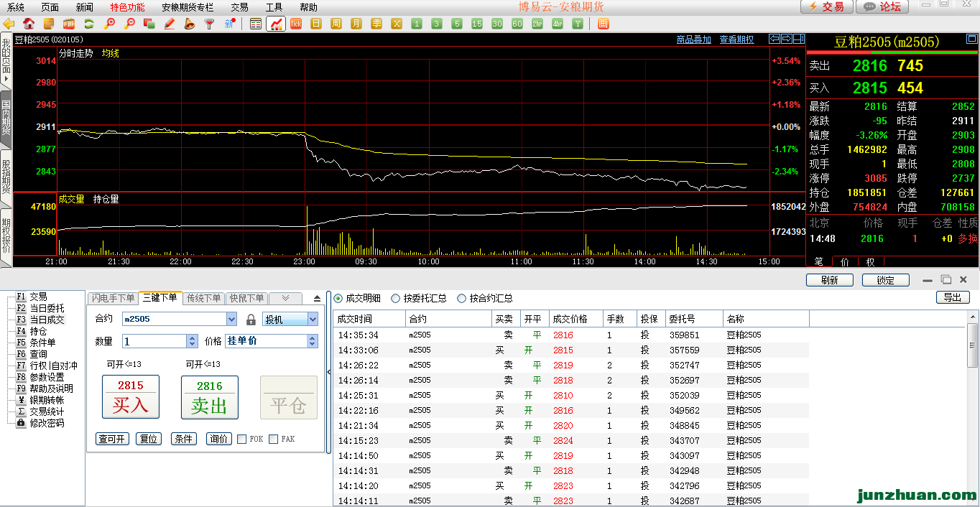Select the 4hr chart period
The image size is (980, 507).
(558, 24)
